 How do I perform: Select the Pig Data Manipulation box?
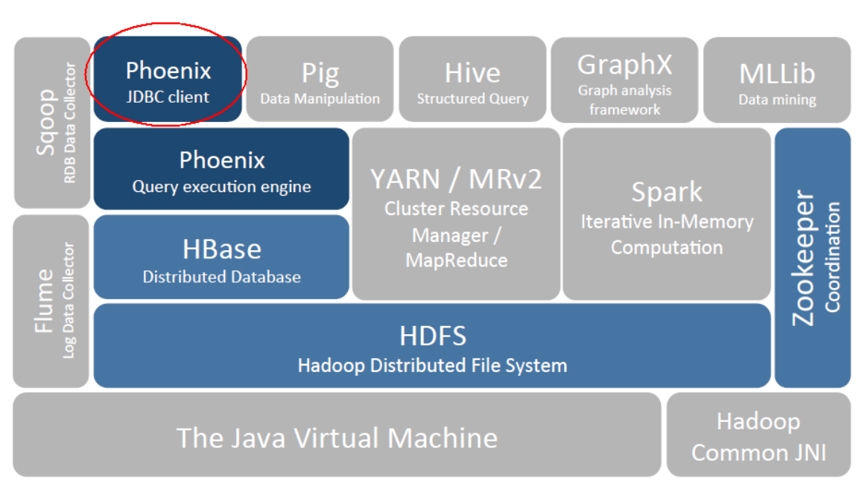pos(320,80)
